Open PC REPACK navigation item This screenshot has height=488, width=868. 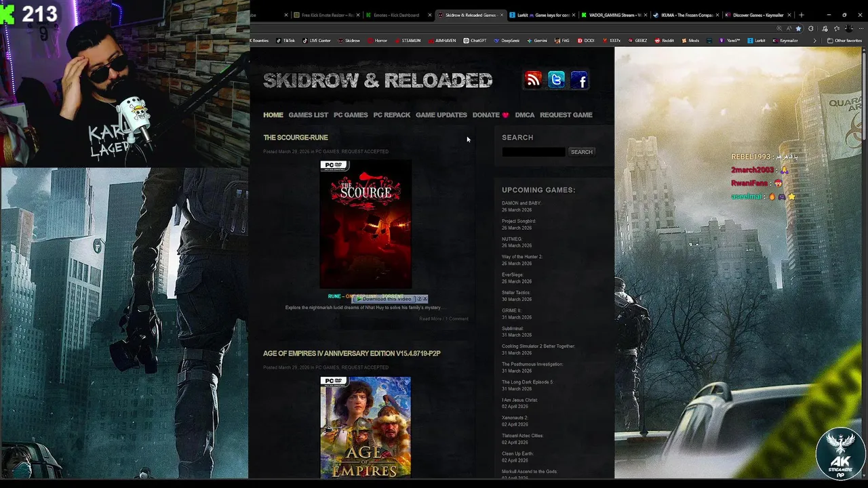point(391,115)
